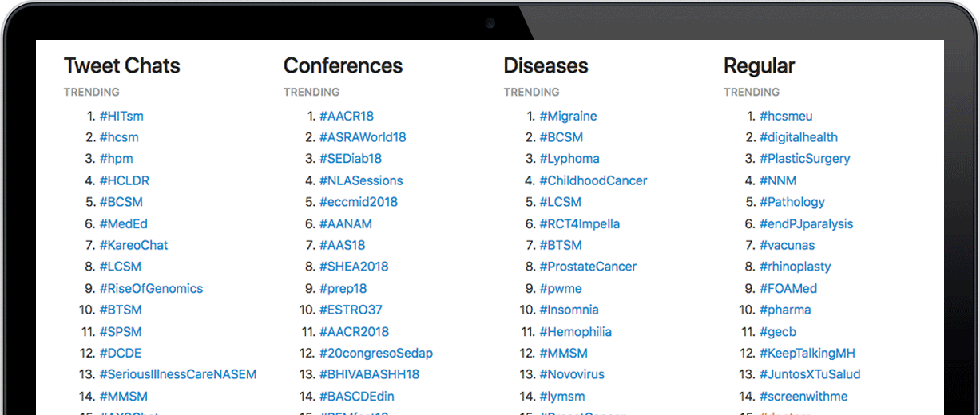
Task: Select the #RCT4Impella hashtag
Action: (x=580, y=223)
